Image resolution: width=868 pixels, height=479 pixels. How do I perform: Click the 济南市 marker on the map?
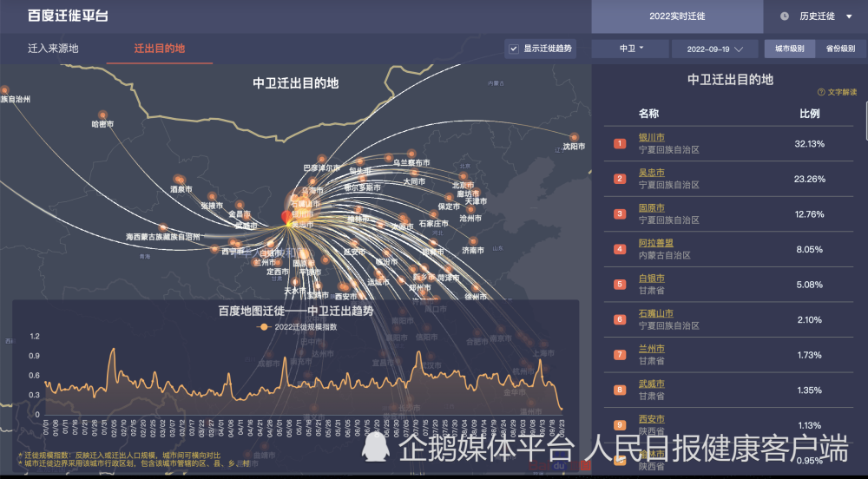(x=473, y=241)
